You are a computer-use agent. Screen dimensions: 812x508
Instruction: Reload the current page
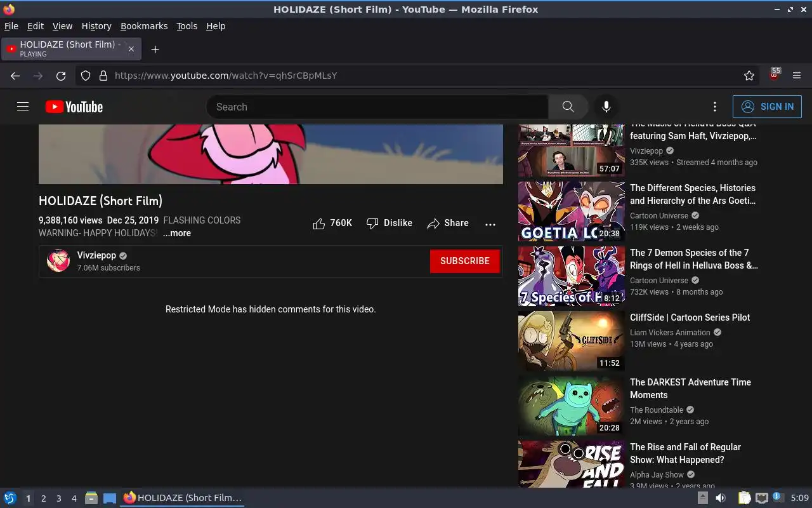point(61,76)
